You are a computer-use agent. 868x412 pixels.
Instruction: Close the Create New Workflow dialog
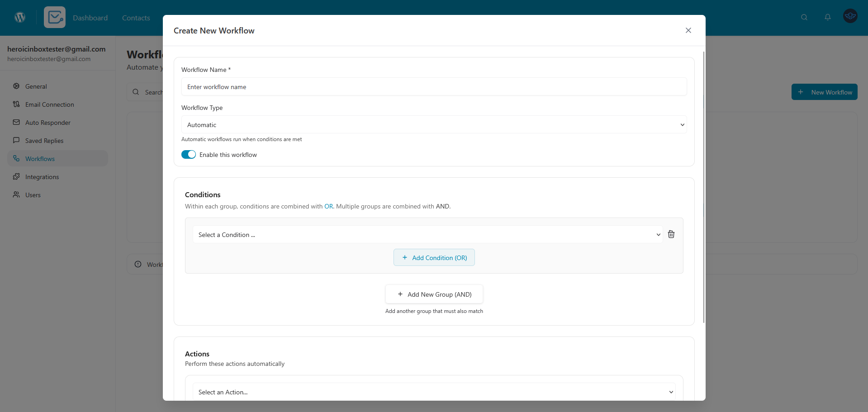click(x=688, y=30)
